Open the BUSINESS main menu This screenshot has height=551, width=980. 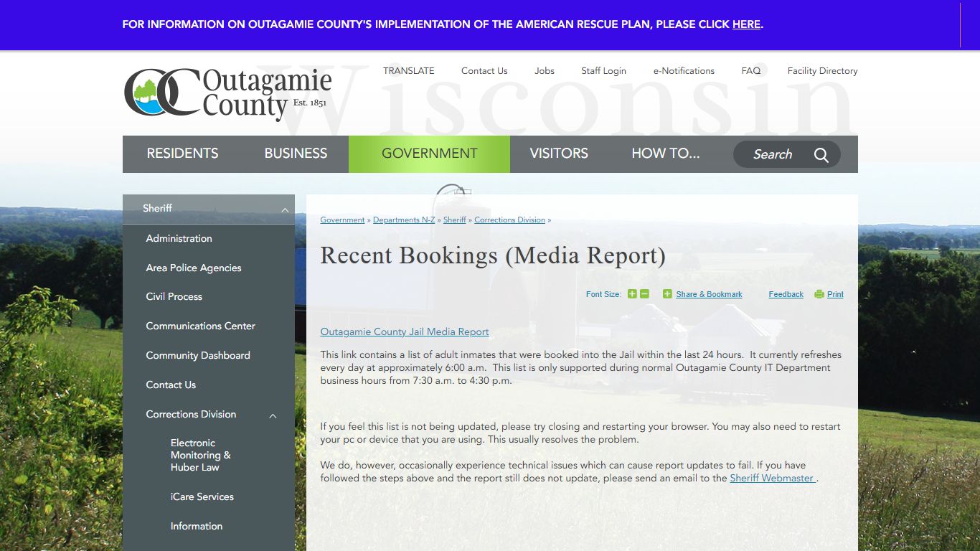pyautogui.click(x=296, y=154)
